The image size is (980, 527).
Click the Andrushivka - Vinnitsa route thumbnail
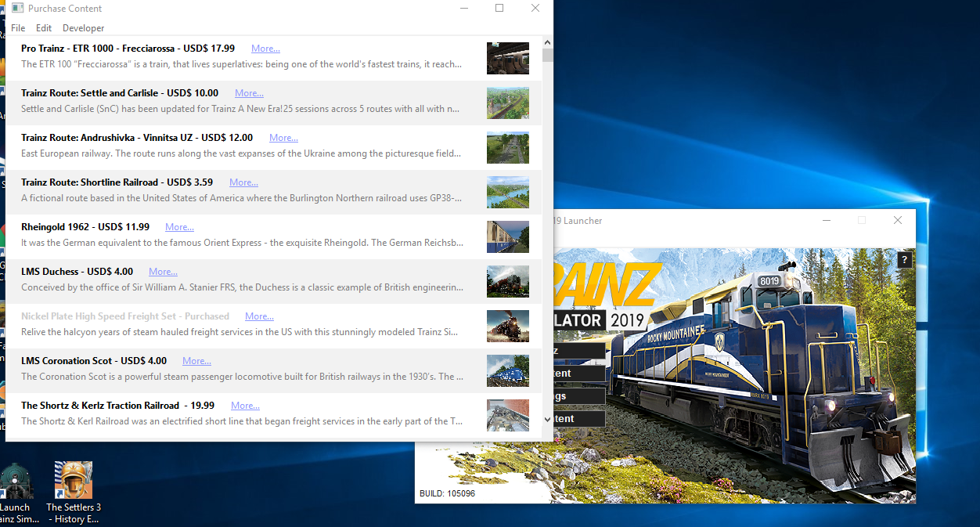point(508,147)
